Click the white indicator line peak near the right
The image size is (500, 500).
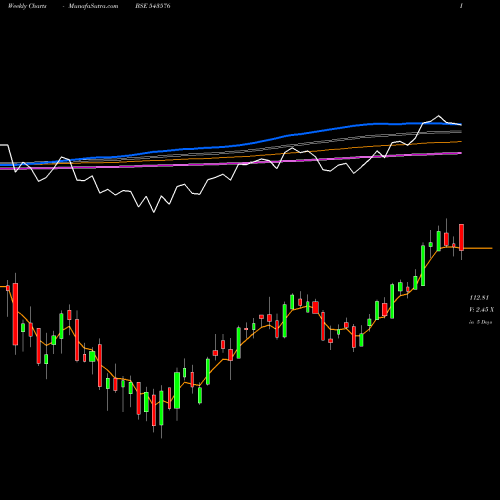[438, 116]
